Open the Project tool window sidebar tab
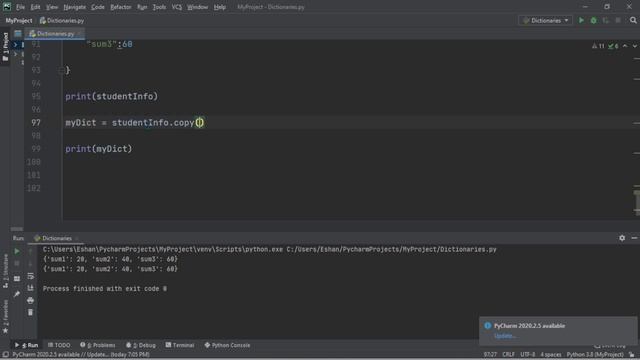 click(x=5, y=47)
